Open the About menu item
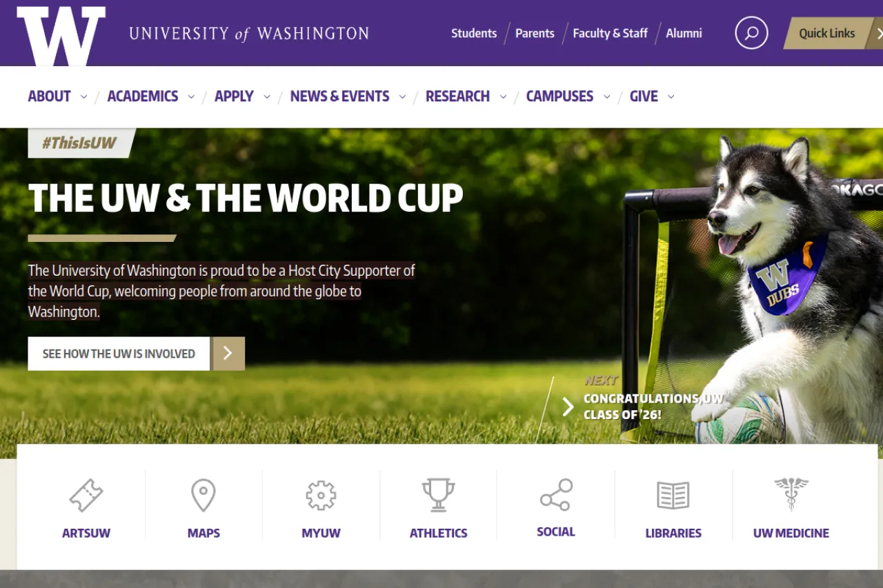Viewport: 883px width, 588px height. point(50,97)
